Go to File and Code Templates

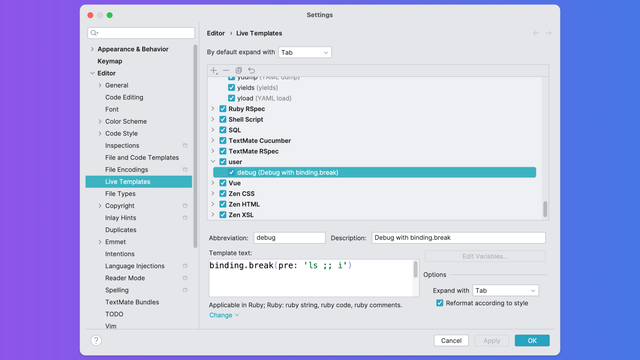coord(142,158)
